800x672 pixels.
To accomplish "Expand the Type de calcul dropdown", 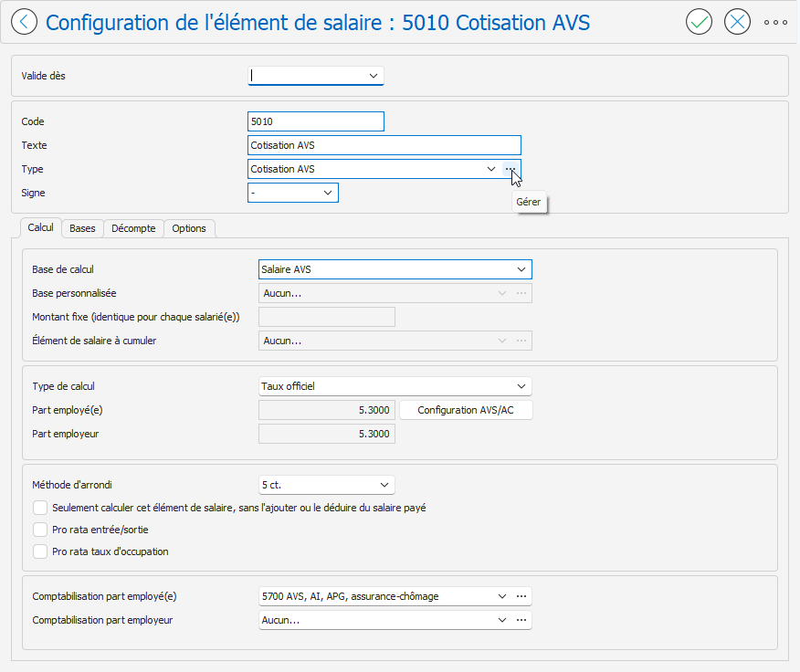I will (521, 386).
